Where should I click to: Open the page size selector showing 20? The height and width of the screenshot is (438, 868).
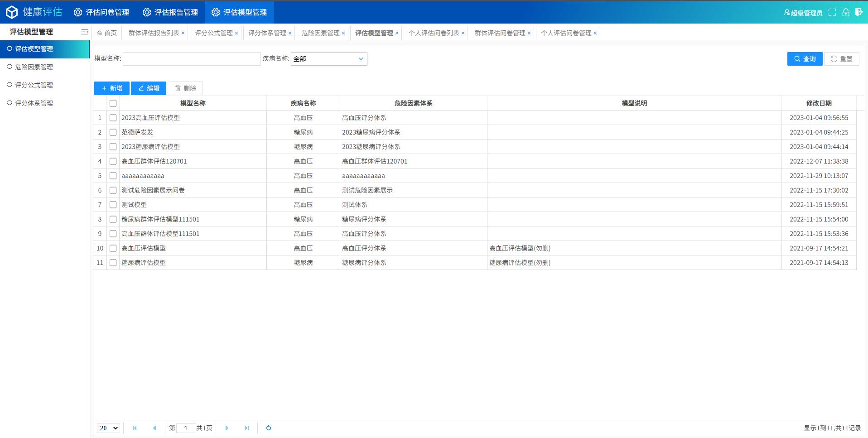[108, 428]
